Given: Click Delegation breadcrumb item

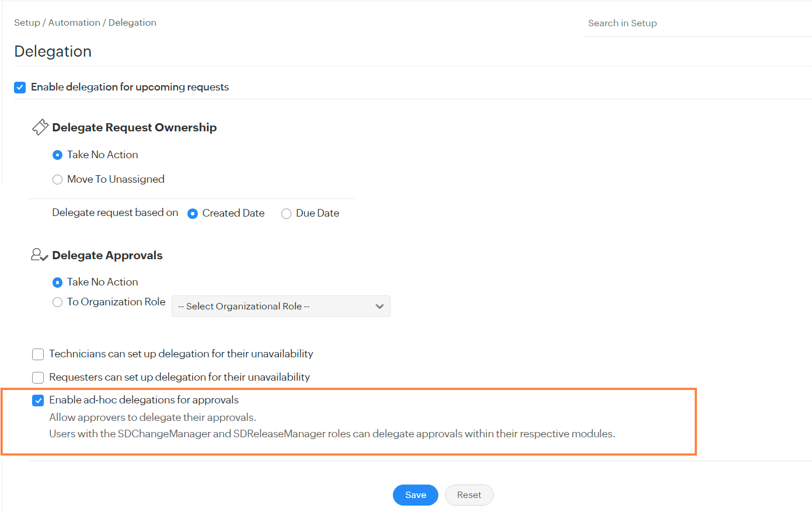Looking at the screenshot, I should pos(133,23).
